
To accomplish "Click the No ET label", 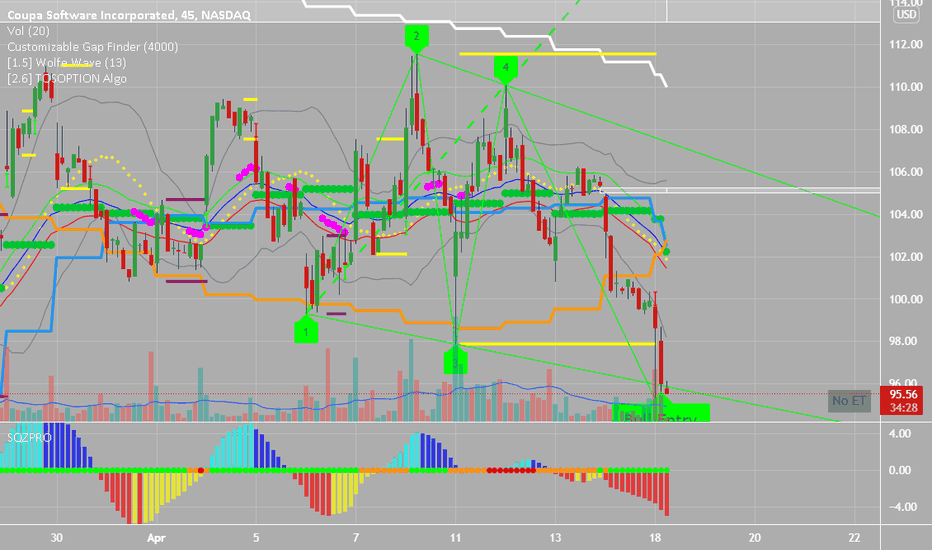I will click(x=849, y=401).
